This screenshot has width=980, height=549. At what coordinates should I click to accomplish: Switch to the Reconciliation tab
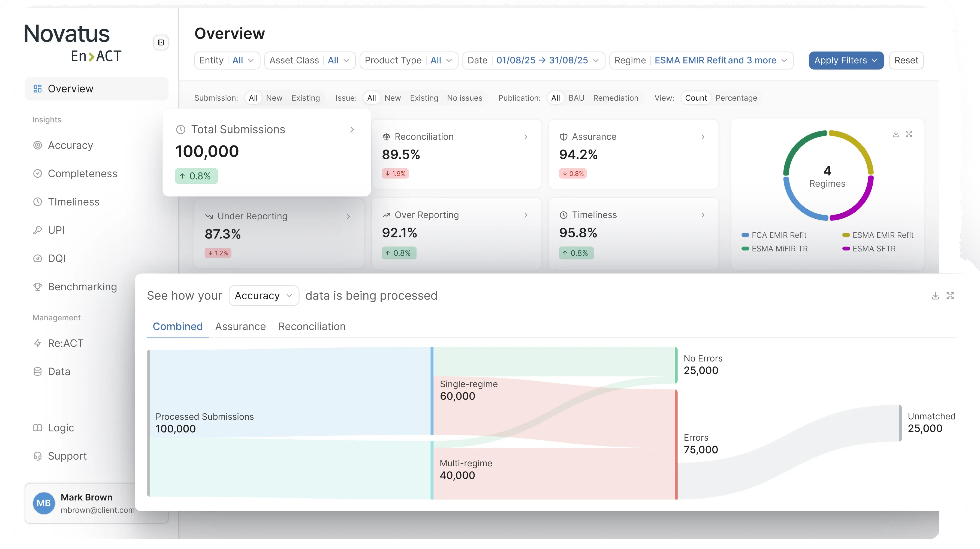[x=312, y=326]
